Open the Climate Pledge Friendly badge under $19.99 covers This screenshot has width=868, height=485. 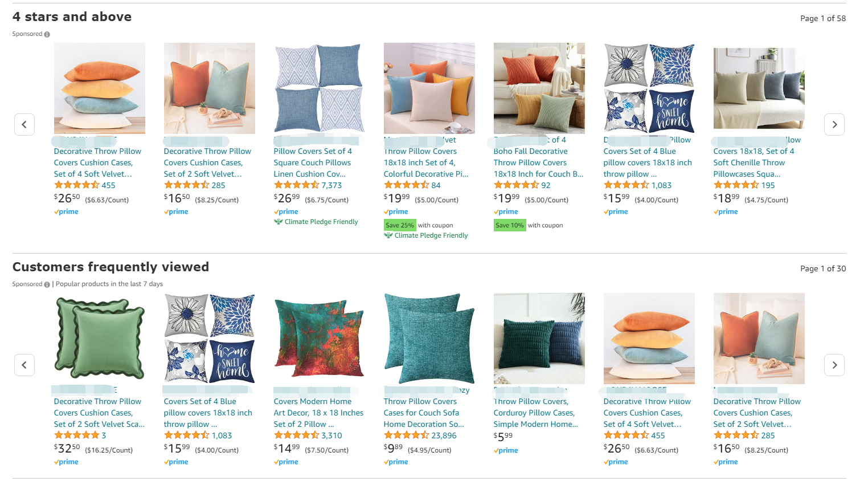[426, 235]
